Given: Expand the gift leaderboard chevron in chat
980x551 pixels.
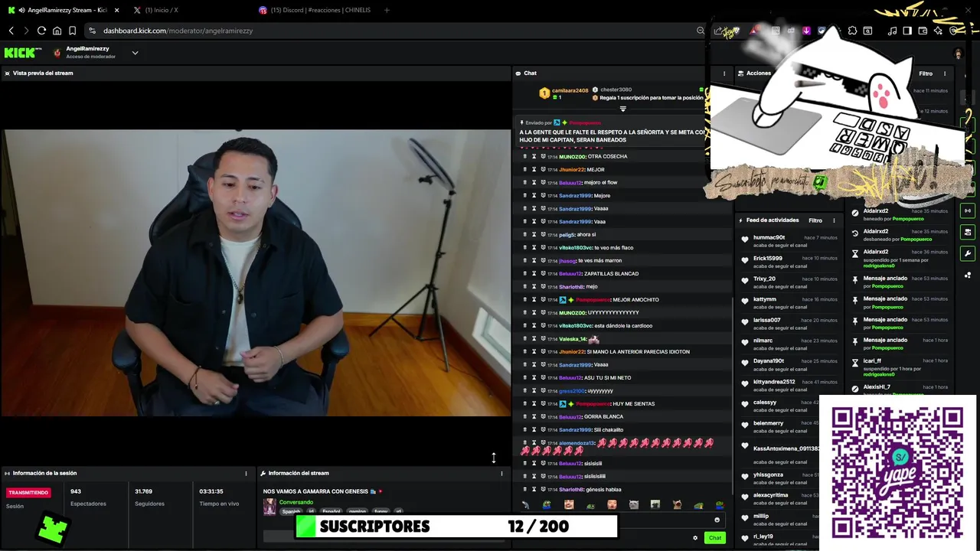Looking at the screenshot, I should (622, 109).
